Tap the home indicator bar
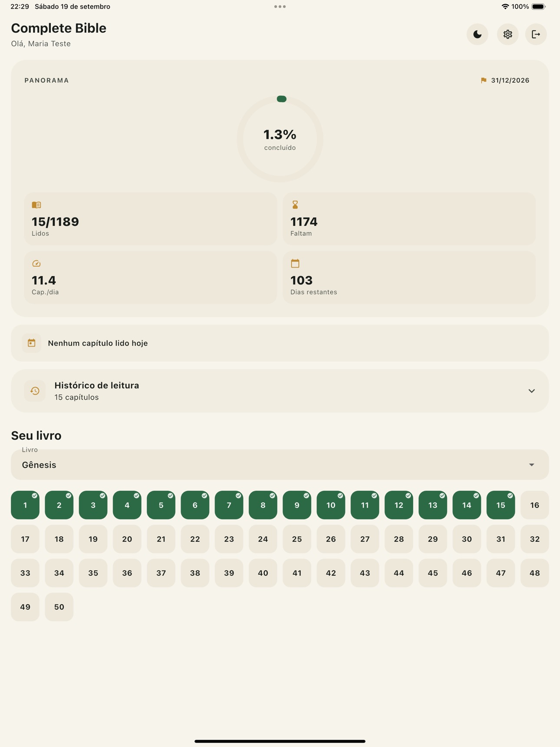560x747 pixels. [280, 741]
